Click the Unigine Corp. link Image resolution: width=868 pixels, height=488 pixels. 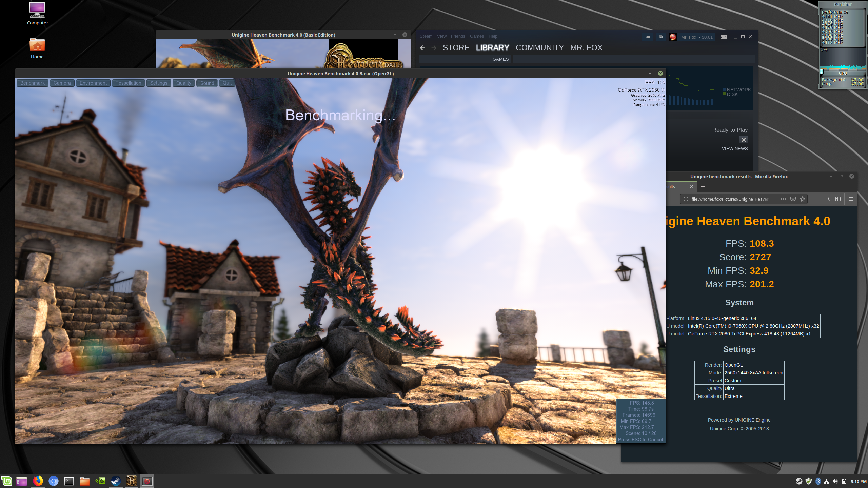tap(724, 429)
